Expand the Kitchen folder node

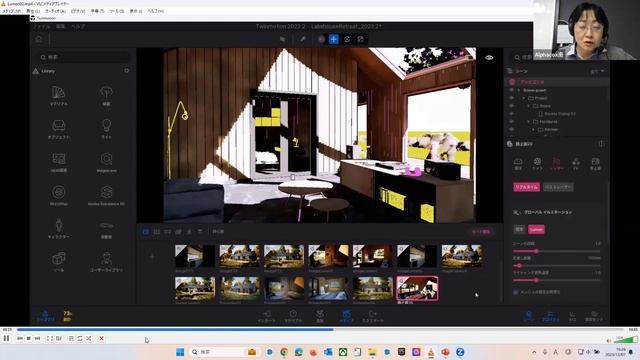533,130
